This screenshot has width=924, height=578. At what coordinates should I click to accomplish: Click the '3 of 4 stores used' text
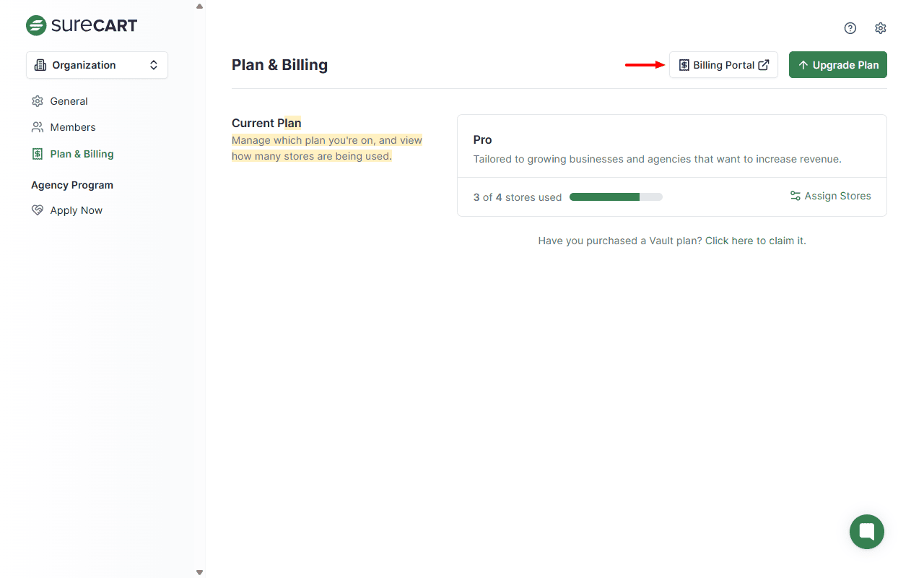[x=518, y=197]
